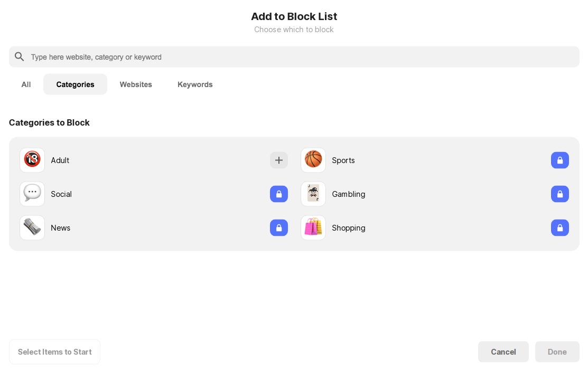Unlock the Sports category
Viewport: 588px width, 371px height.
pyautogui.click(x=560, y=160)
